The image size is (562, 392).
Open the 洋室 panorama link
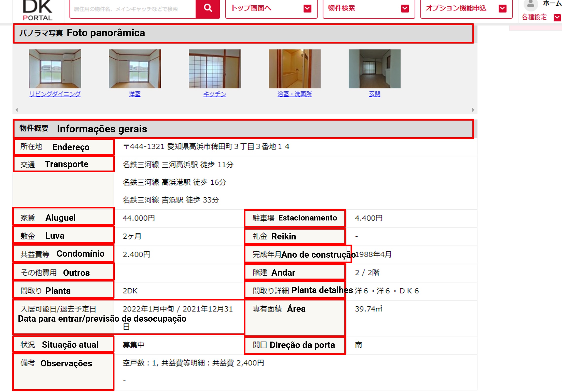pyautogui.click(x=135, y=94)
